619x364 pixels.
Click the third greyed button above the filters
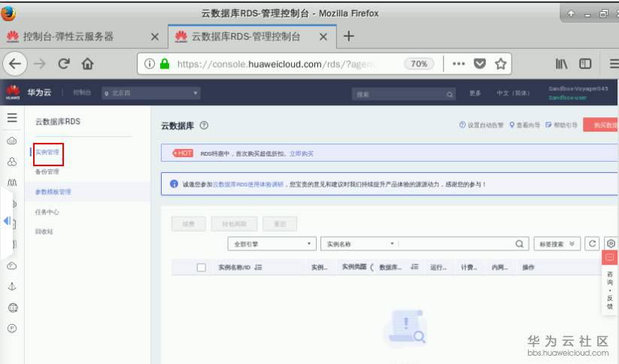coord(280,224)
